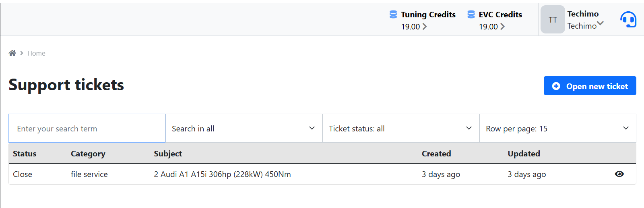Click the Tuning Credits coin stack icon
This screenshot has width=644, height=208.
393,15
